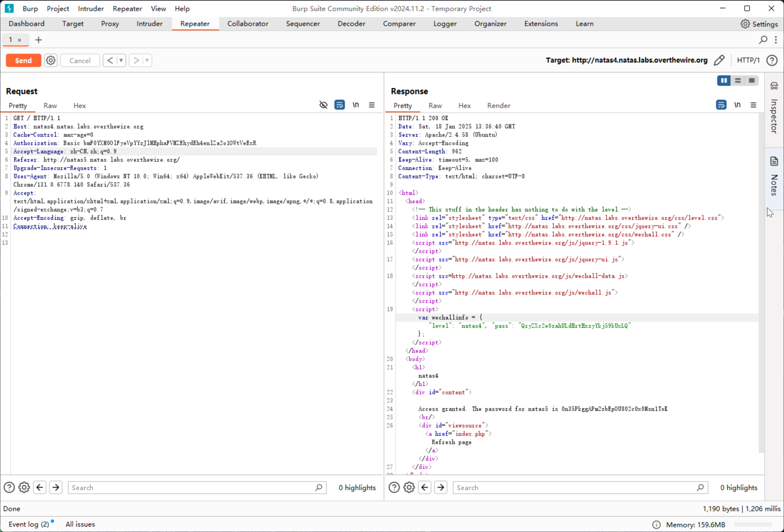Go to next Response search match
This screenshot has height=532, width=784.
[441, 488]
